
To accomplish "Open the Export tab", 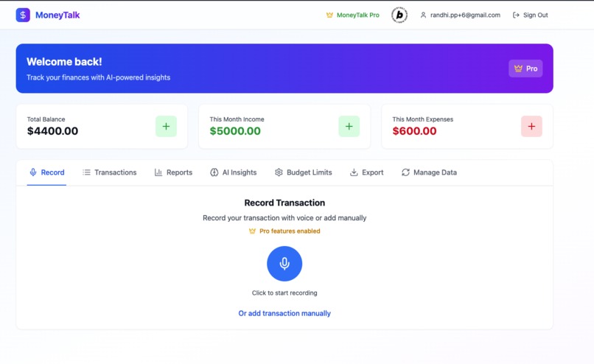I will [366, 172].
